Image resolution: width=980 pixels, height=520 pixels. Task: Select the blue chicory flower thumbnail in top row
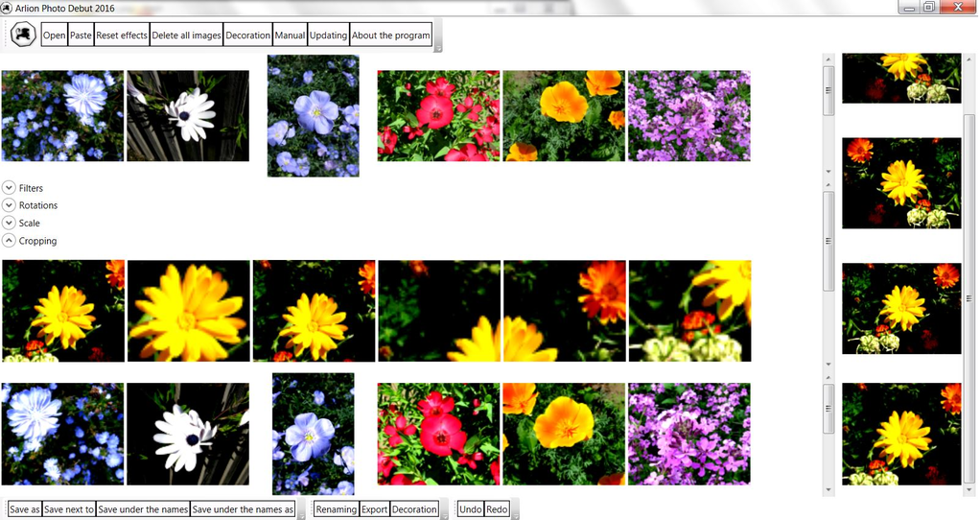click(x=62, y=116)
